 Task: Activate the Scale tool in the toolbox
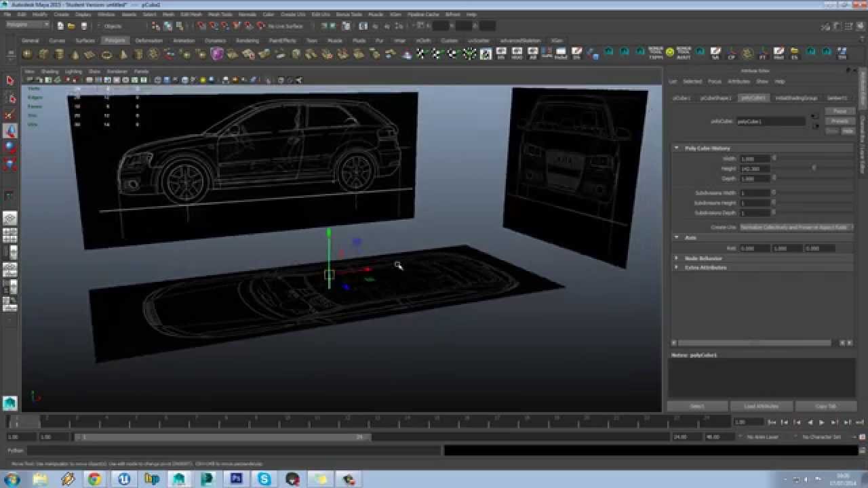(9, 163)
